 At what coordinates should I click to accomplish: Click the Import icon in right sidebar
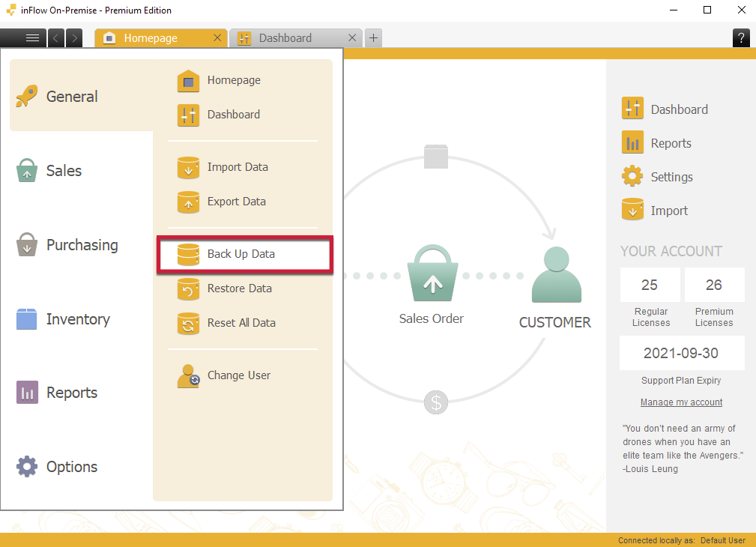click(632, 209)
